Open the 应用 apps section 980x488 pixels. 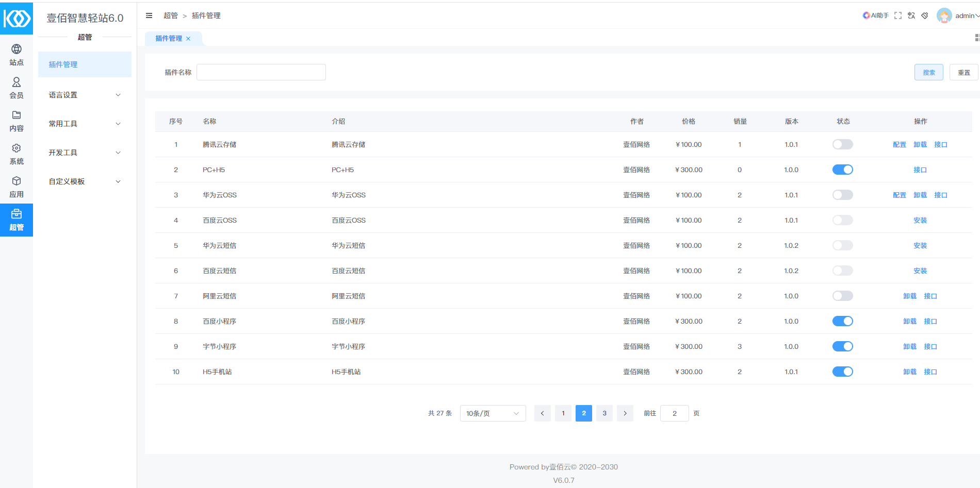(17, 187)
